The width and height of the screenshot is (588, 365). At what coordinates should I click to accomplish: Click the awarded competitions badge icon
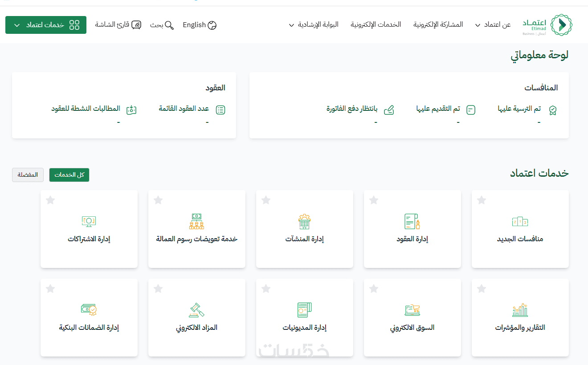click(553, 110)
